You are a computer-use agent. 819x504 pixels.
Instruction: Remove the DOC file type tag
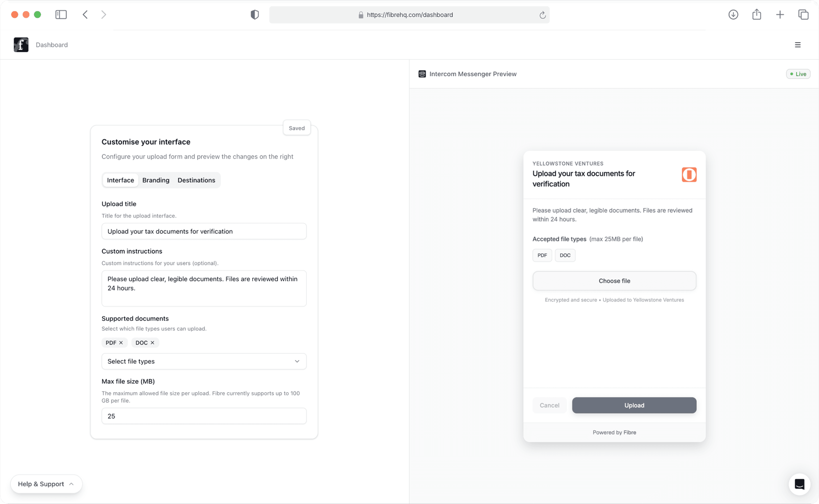(x=152, y=343)
